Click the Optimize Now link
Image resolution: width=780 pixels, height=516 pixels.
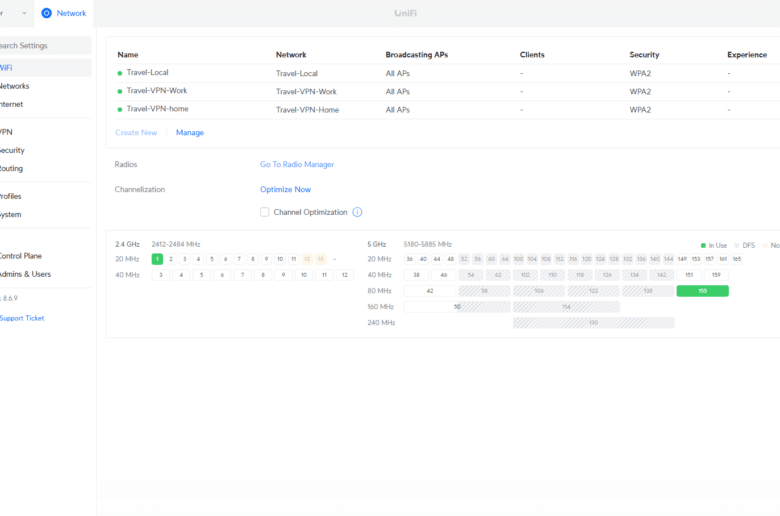[286, 190]
